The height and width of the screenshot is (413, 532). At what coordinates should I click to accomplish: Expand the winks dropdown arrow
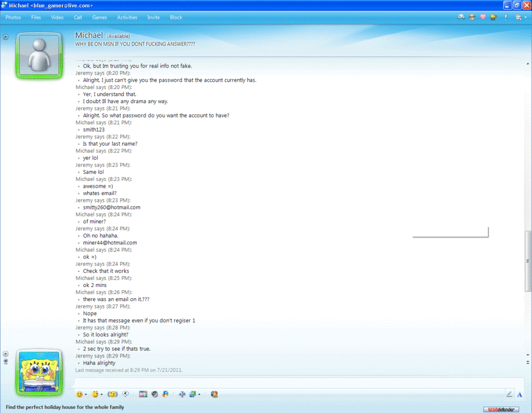101,394
